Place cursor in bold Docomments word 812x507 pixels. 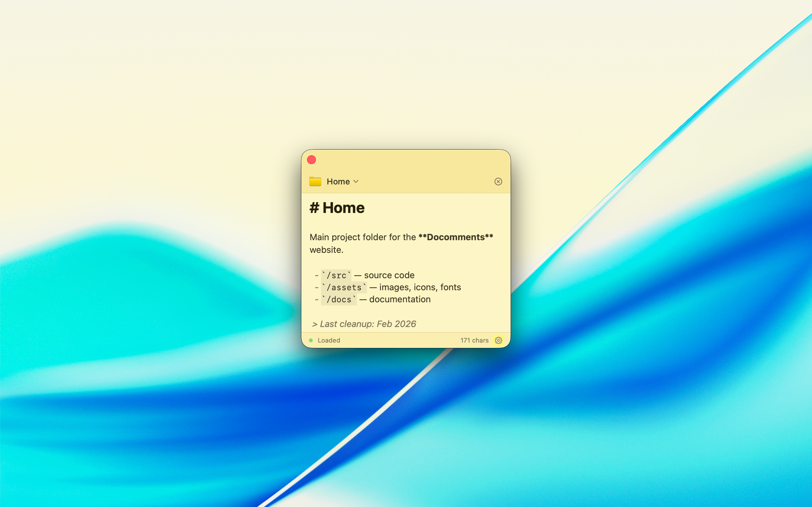(455, 237)
